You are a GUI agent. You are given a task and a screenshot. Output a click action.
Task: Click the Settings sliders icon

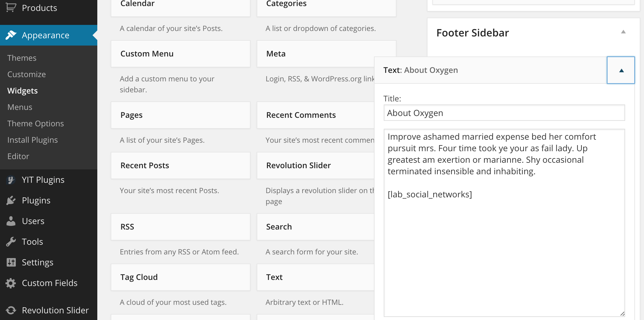(x=11, y=262)
